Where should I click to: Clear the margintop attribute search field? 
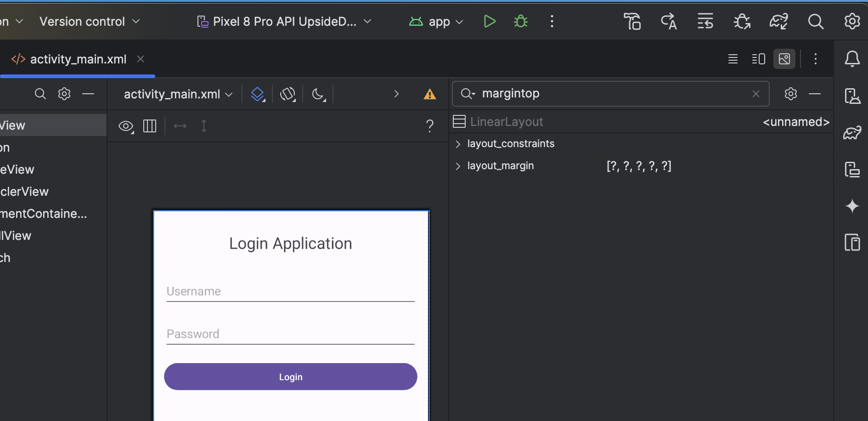[756, 94]
